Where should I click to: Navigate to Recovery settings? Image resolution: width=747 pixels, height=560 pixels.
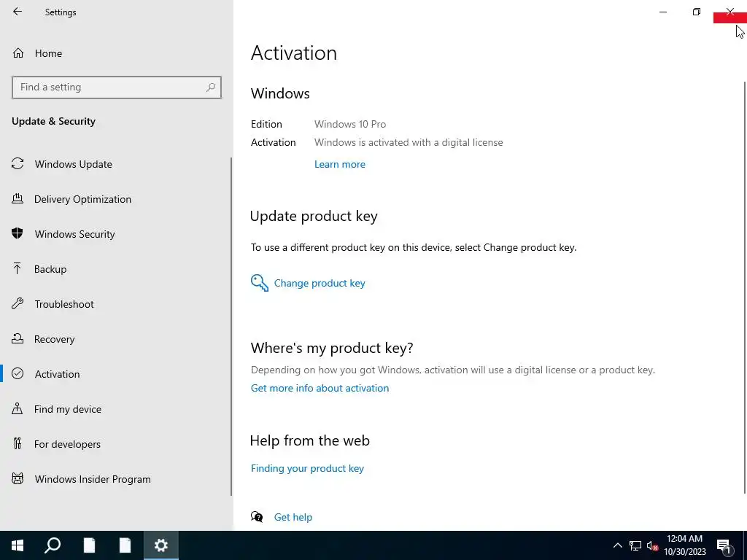pos(54,339)
